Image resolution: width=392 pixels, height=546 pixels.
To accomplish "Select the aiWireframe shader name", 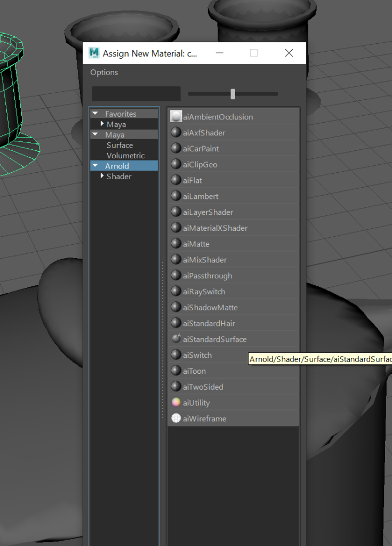I will tap(205, 419).
